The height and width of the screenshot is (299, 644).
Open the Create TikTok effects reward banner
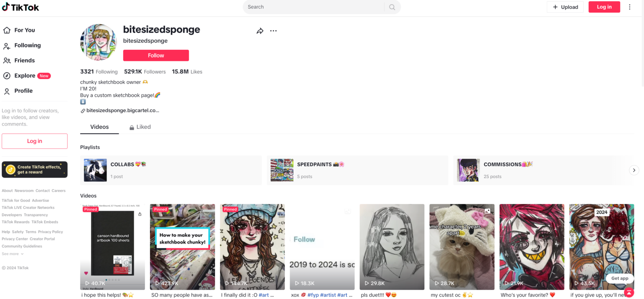click(34, 170)
